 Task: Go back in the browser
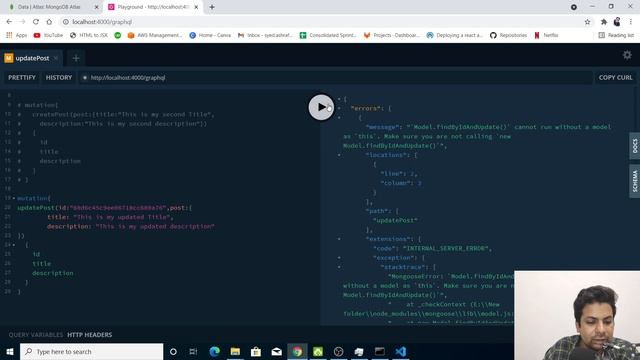click(9, 22)
